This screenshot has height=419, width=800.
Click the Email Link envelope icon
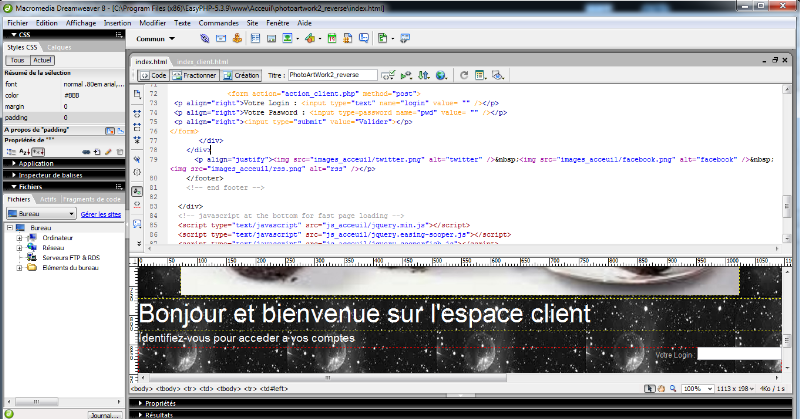[x=221, y=39]
